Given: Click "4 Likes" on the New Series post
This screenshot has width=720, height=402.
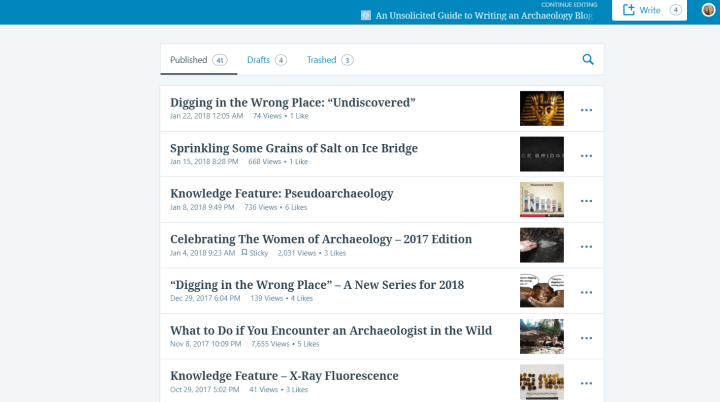Looking at the screenshot, I should (x=302, y=298).
